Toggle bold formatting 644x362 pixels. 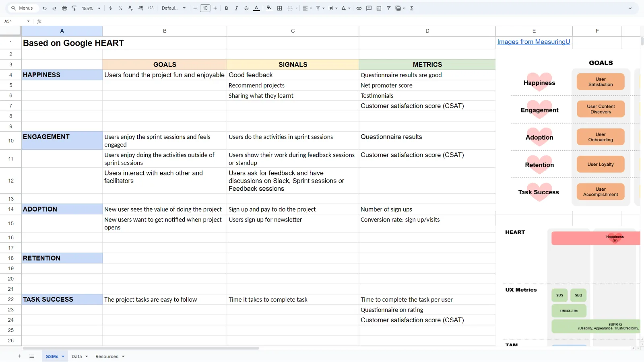point(227,8)
